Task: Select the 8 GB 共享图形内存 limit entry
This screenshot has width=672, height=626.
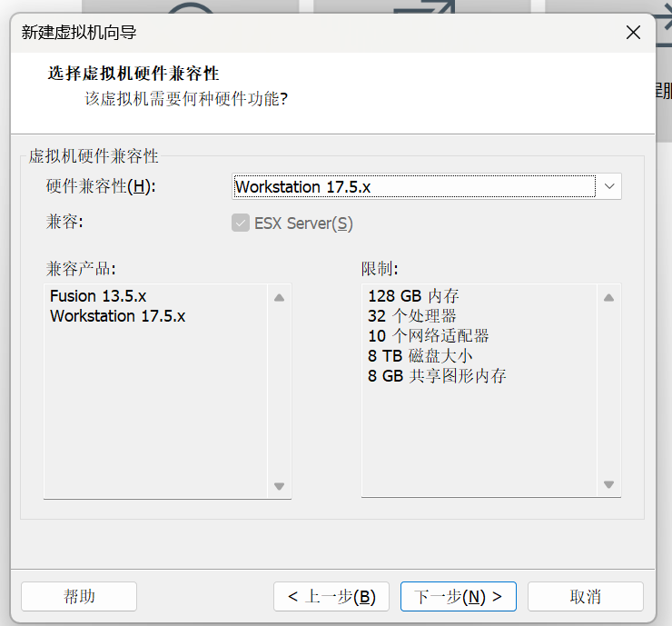Action: point(437,376)
